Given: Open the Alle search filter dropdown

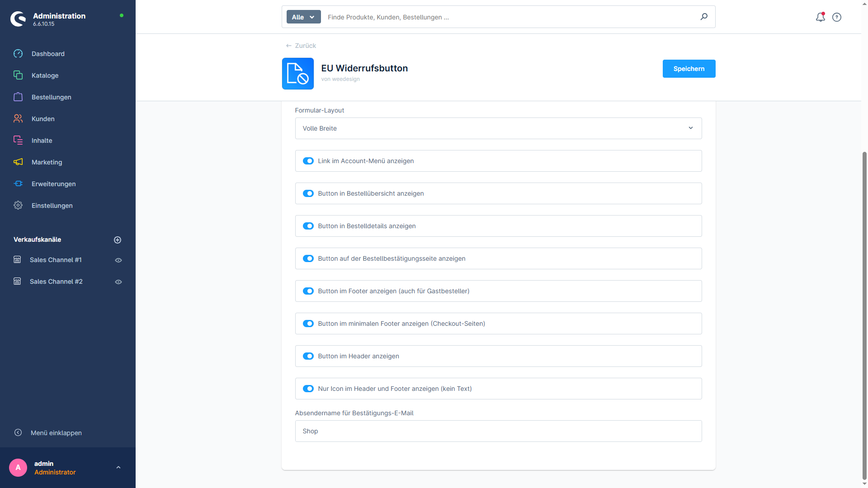Looking at the screenshot, I should coord(303,17).
